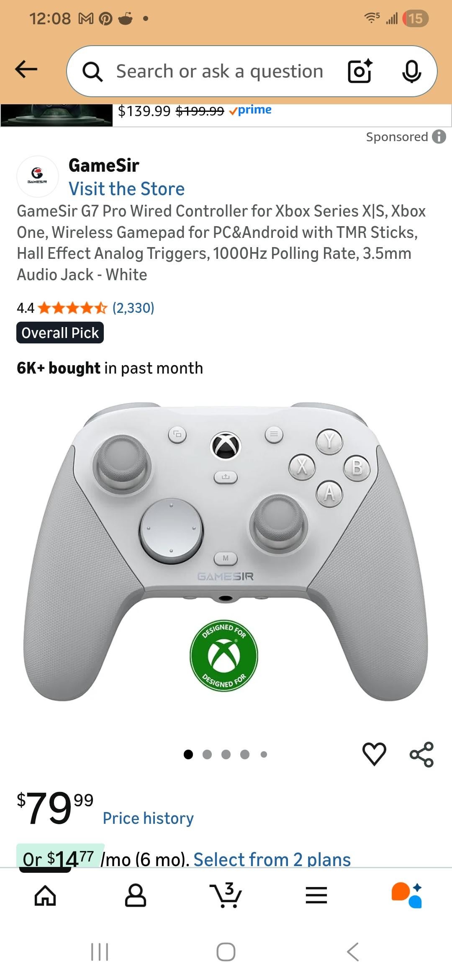Open camera lens search icon
Viewport: 452px width, 980px height.
(360, 71)
